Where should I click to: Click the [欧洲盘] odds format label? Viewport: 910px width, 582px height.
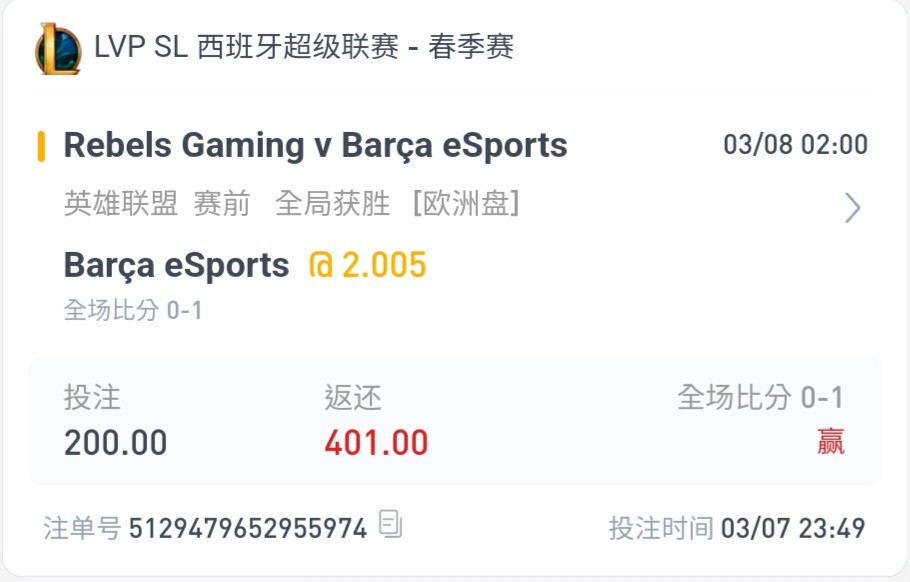point(466,204)
